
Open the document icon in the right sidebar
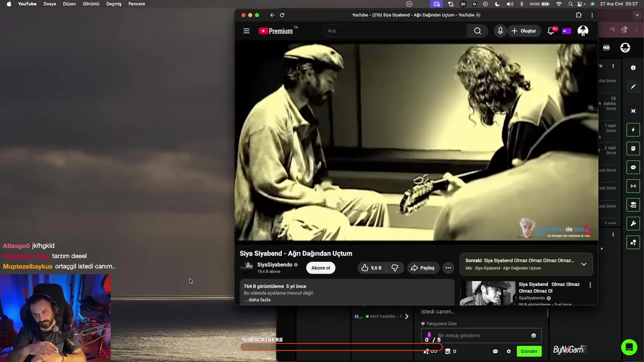633,149
